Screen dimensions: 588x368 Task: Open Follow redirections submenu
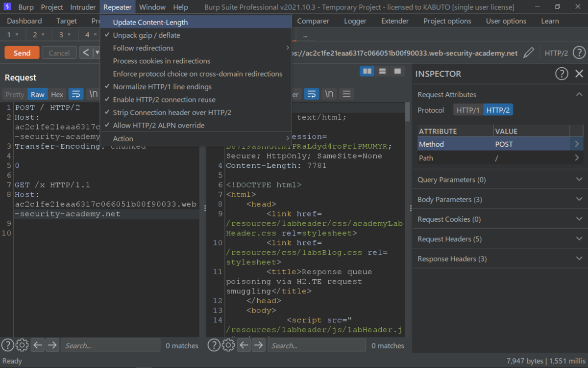196,48
